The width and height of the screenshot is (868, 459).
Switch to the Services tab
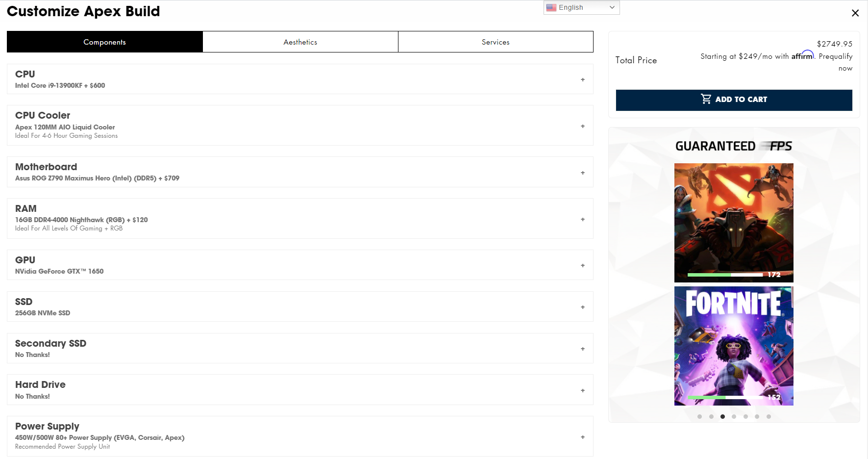(495, 42)
